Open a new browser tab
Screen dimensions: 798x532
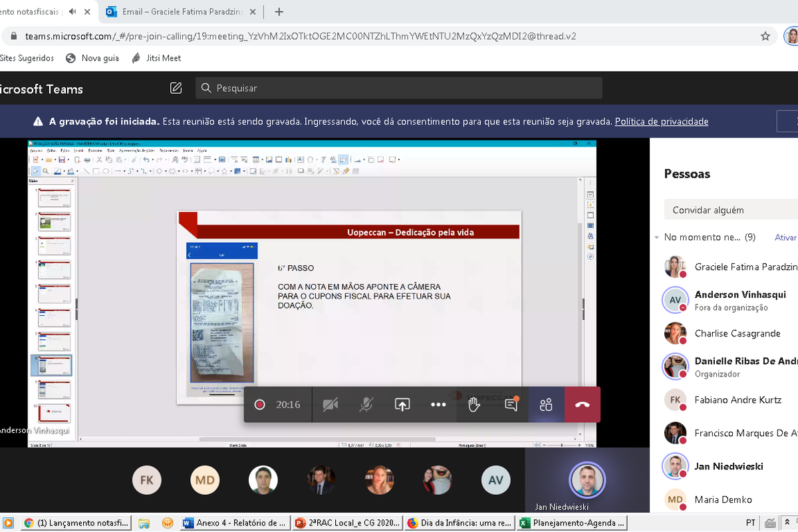(x=279, y=12)
